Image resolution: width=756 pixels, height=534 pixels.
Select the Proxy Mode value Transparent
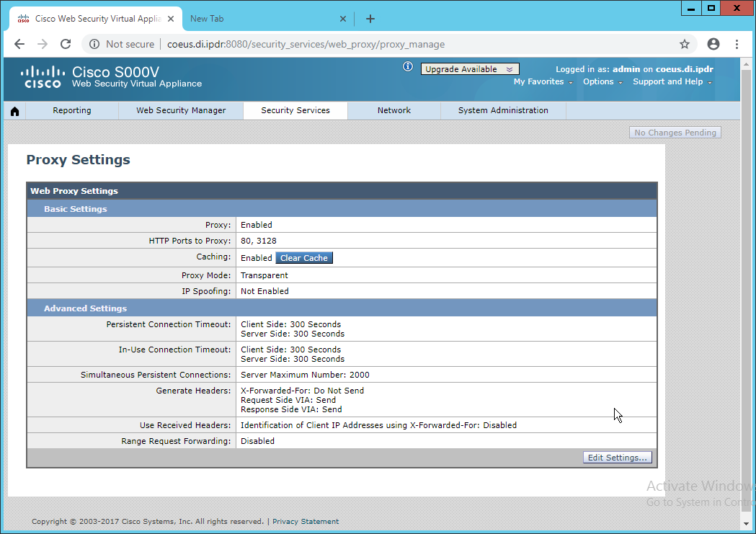click(264, 275)
